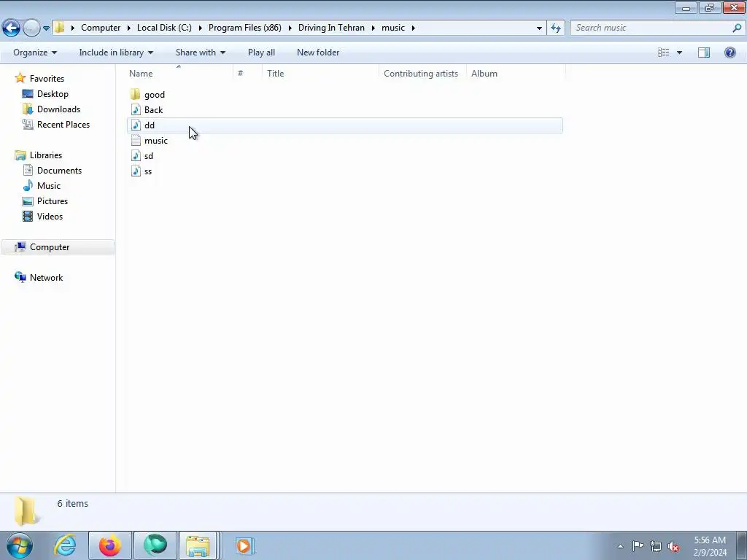Select Driving In Tehran in breadcrumb
The height and width of the screenshot is (560, 747).
point(331,28)
